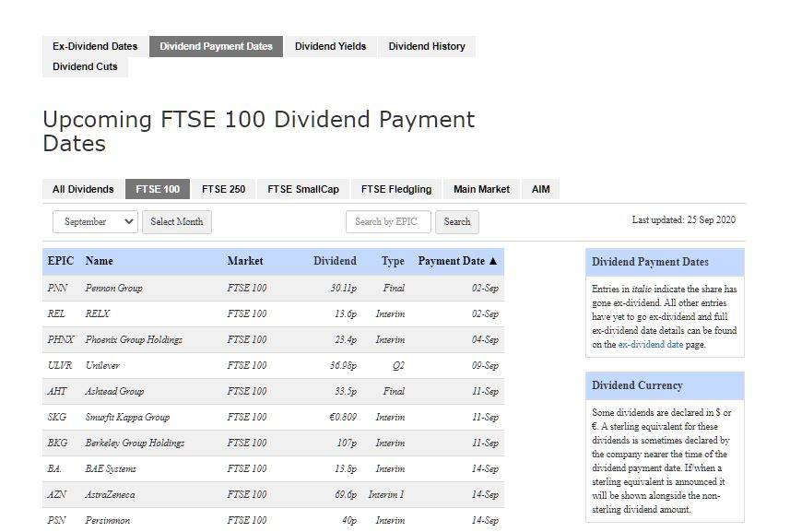Switch to the FTSE 250 filter
Screen dimensions: 790x532
tap(224, 189)
